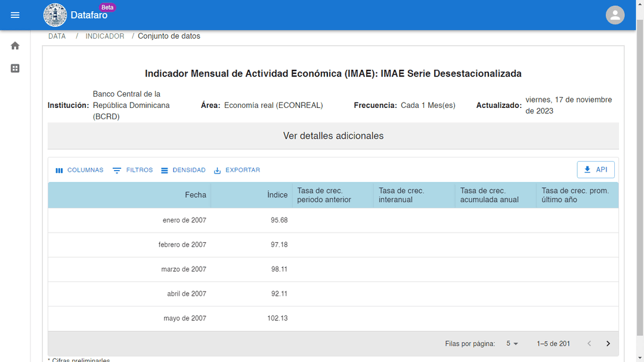Image resolution: width=644 pixels, height=362 pixels.
Task: Navigate to INDICADOR breadcrumb
Action: [x=105, y=36]
